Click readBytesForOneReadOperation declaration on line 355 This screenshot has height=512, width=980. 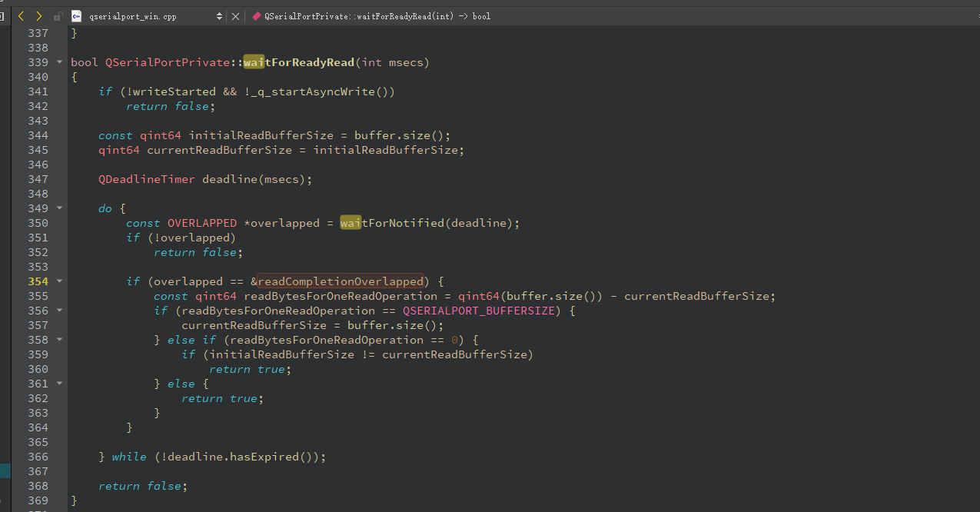[341, 296]
